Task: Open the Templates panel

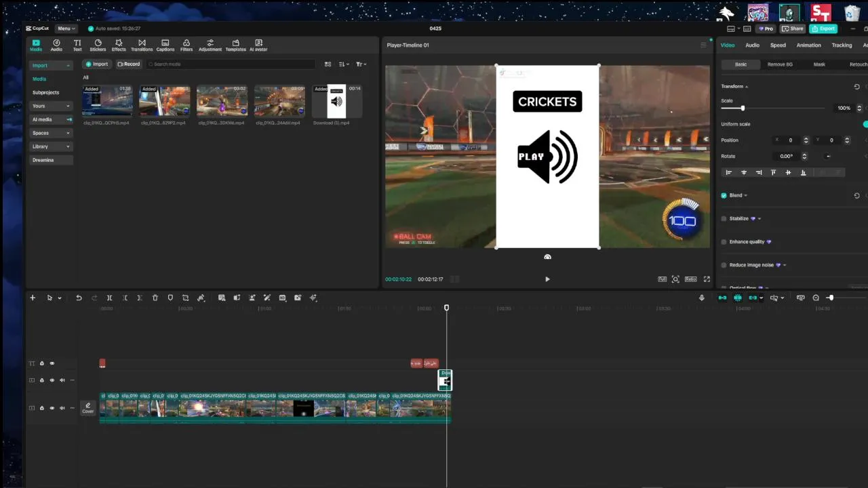Action: 235,45
